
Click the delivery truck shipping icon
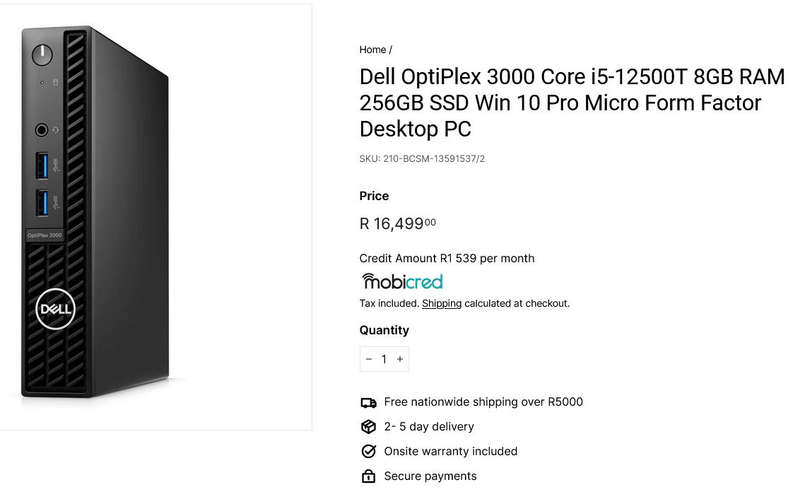pos(368,403)
